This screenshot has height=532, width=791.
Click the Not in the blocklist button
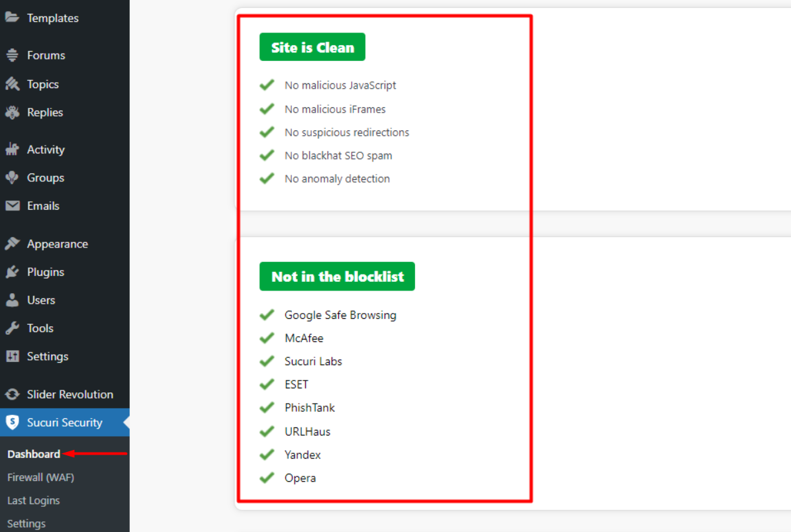[x=337, y=276]
